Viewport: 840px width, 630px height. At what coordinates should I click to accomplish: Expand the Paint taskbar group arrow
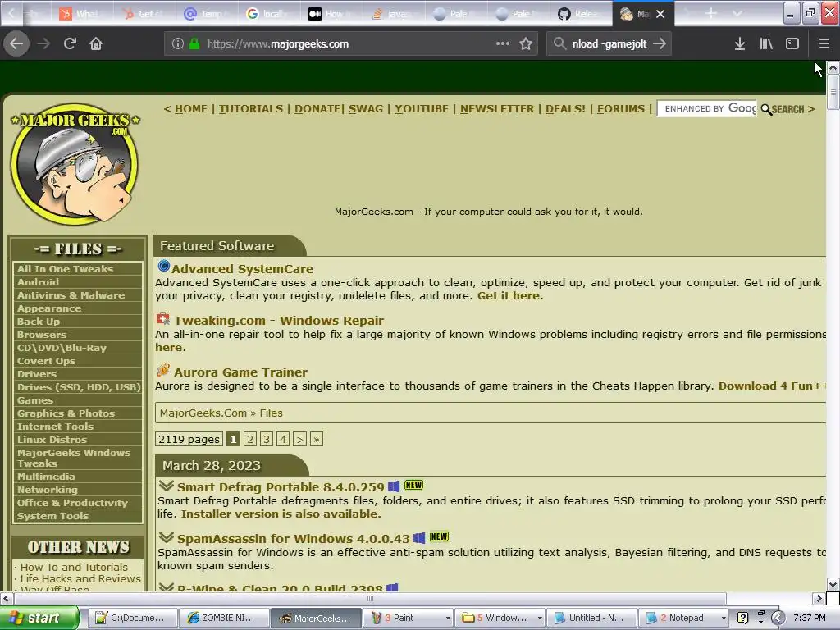pyautogui.click(x=448, y=619)
